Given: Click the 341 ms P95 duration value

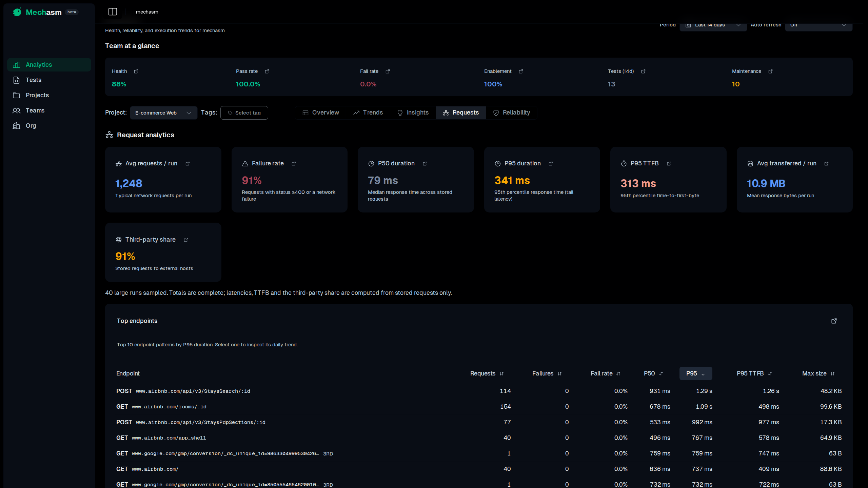Looking at the screenshot, I should pos(512,180).
